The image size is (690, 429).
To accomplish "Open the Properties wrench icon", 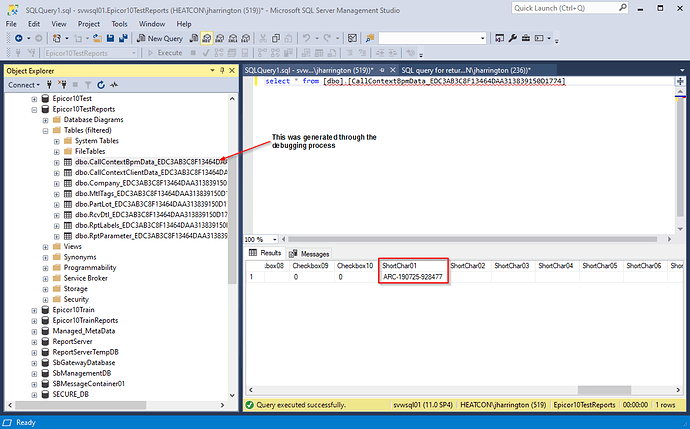I will point(513,38).
